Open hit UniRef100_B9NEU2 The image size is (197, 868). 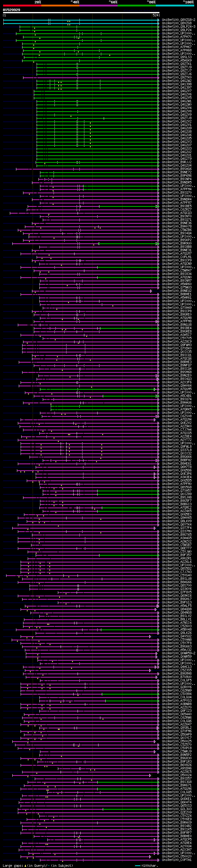(x=177, y=291)
